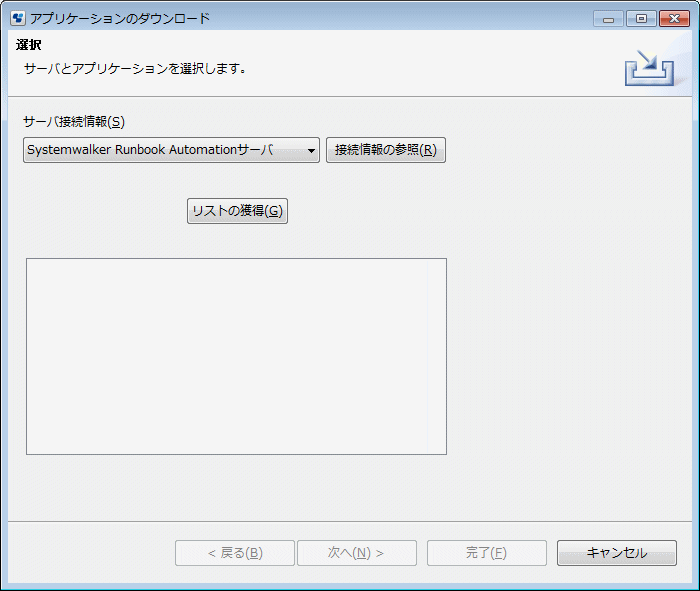Click the キャンセル button
Screen dimensions: 700x591
click(617, 553)
